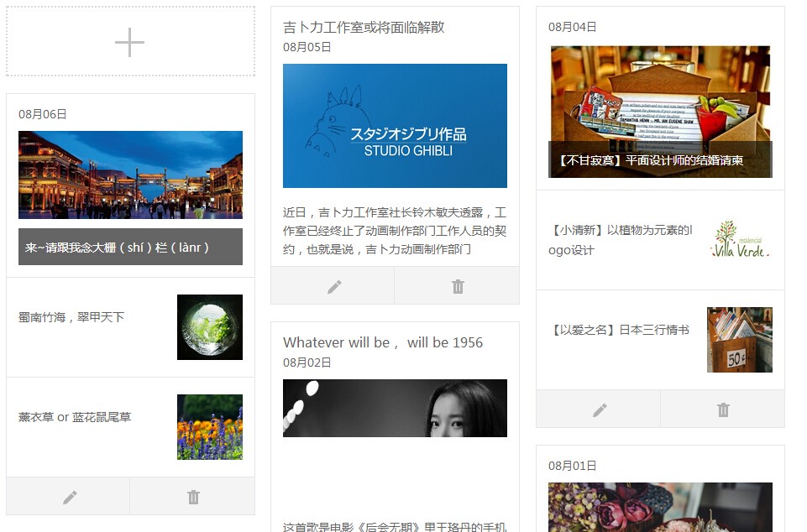Image resolution: width=807 pixels, height=532 pixels.
Task: Click the 08月04日 date text
Action: pyautogui.click(x=573, y=27)
